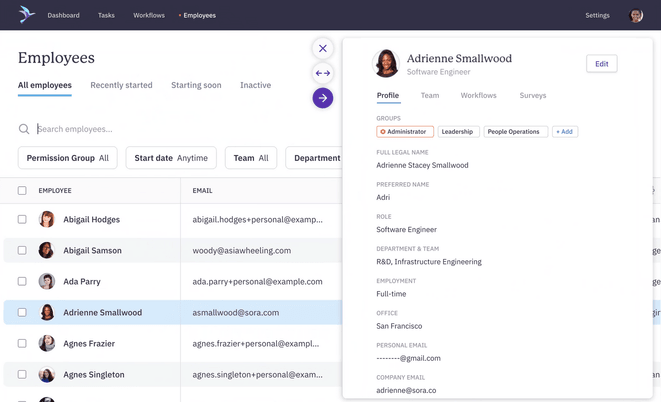Click R&D, Infrastructure Engineering value
The width and height of the screenshot is (661, 402).
click(x=429, y=262)
